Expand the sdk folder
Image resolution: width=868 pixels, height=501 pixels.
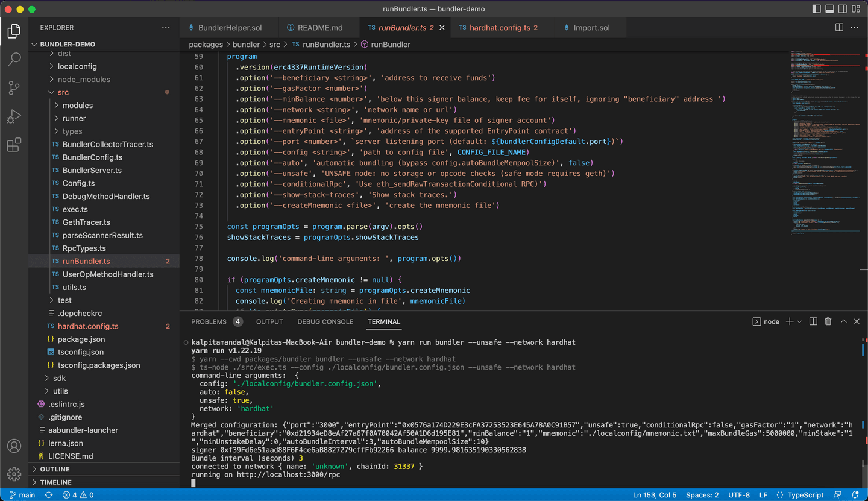pyautogui.click(x=104, y=378)
